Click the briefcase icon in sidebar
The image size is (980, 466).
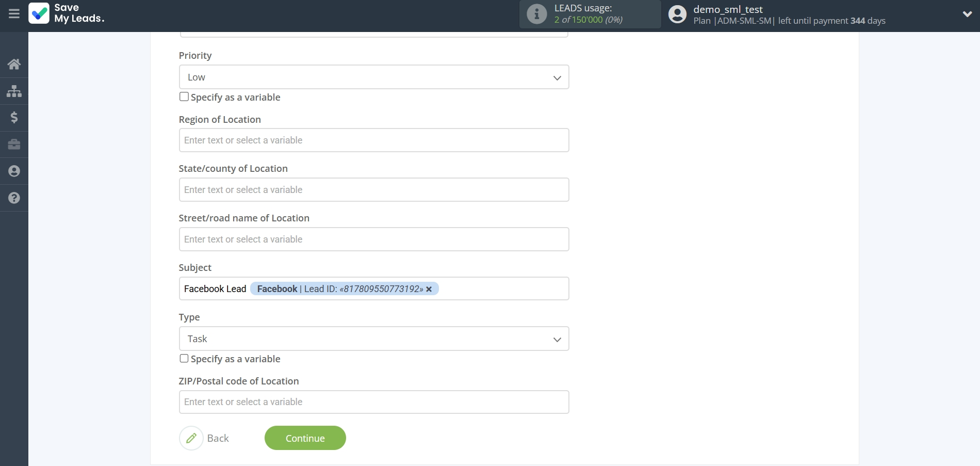coord(14,144)
